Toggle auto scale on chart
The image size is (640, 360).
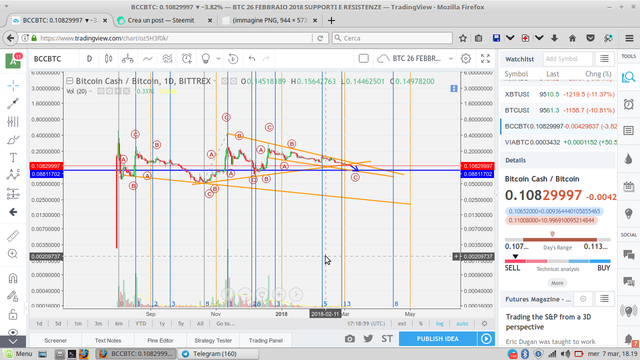click(x=462, y=324)
